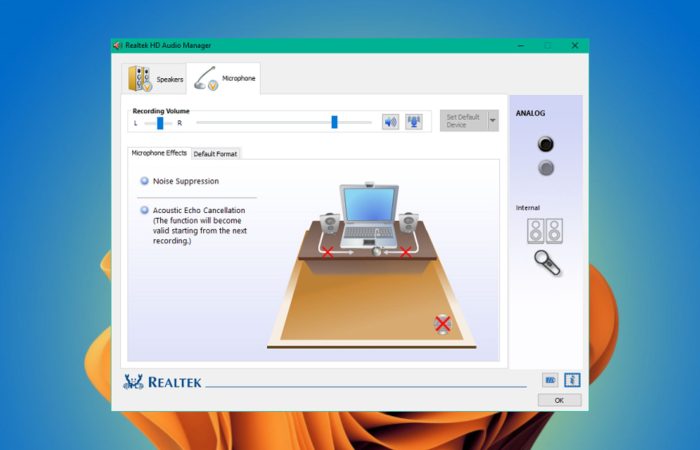The width and height of the screenshot is (700, 450).
Task: Click the OK button
Action: 559,400
